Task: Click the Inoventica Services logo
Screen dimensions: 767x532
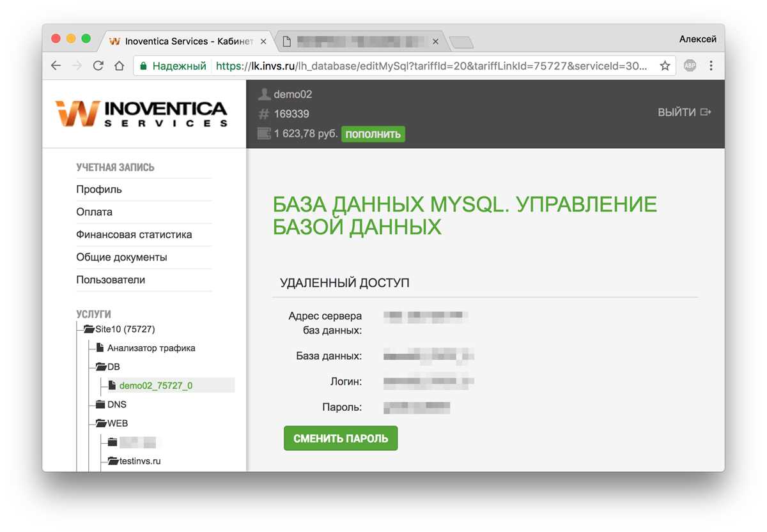Action: coord(141,113)
